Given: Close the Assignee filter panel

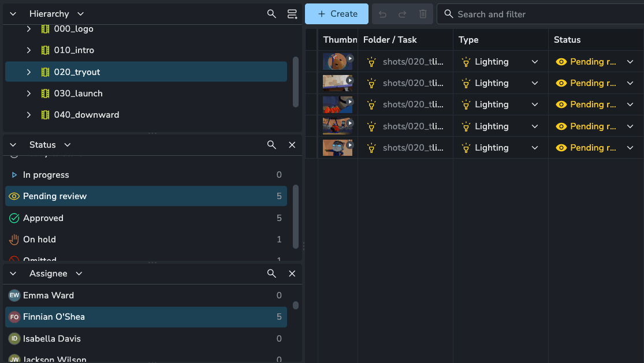Looking at the screenshot, I should click(x=292, y=274).
